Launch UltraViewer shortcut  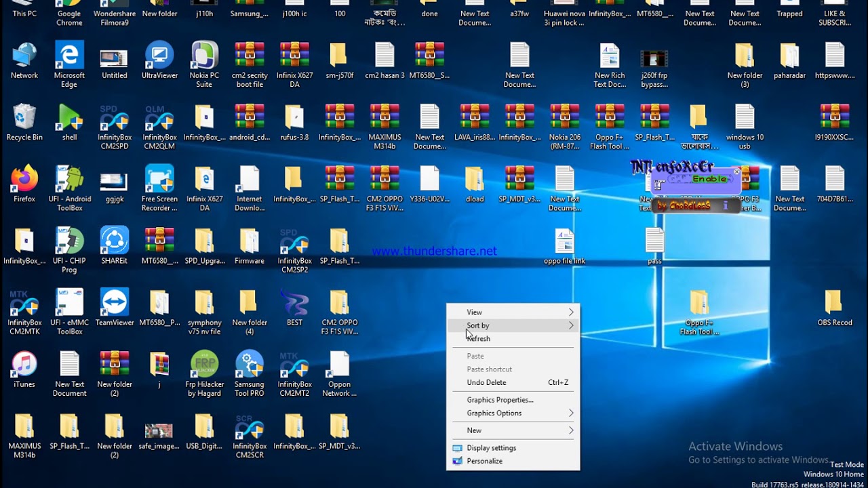159,55
